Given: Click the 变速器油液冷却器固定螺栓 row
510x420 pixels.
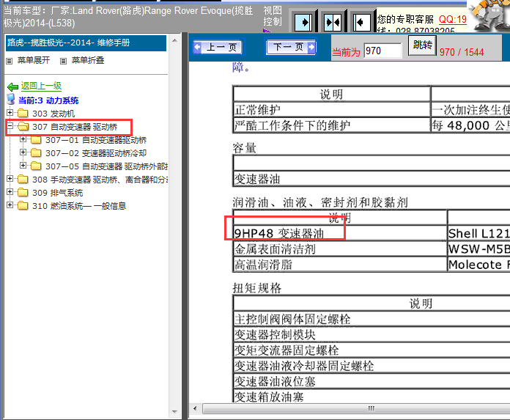Looking at the screenshot, I should [372, 366].
